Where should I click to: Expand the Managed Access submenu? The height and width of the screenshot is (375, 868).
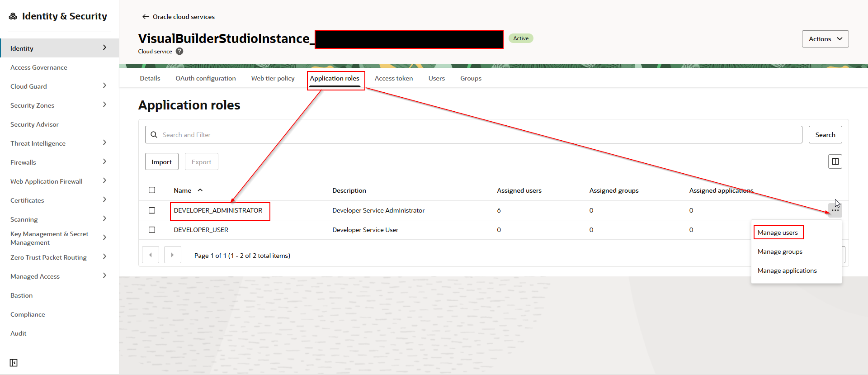(104, 275)
